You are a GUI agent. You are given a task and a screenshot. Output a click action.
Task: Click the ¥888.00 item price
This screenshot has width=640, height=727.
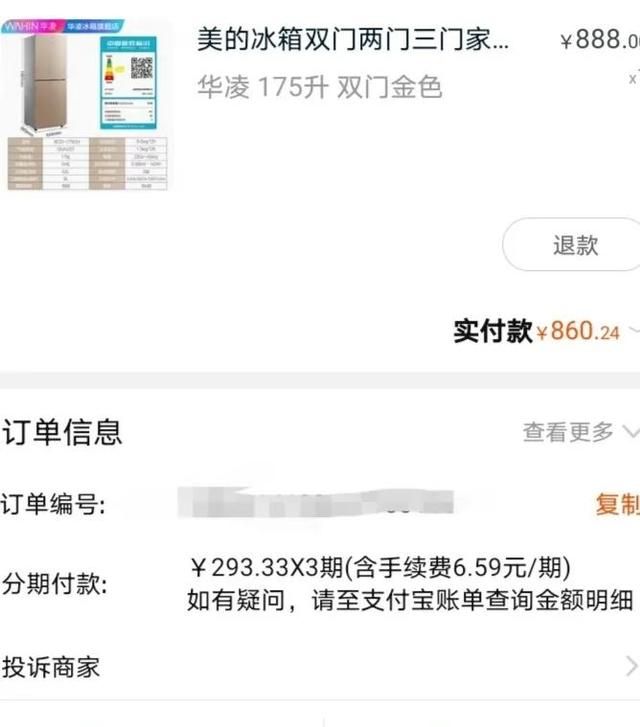click(x=599, y=39)
